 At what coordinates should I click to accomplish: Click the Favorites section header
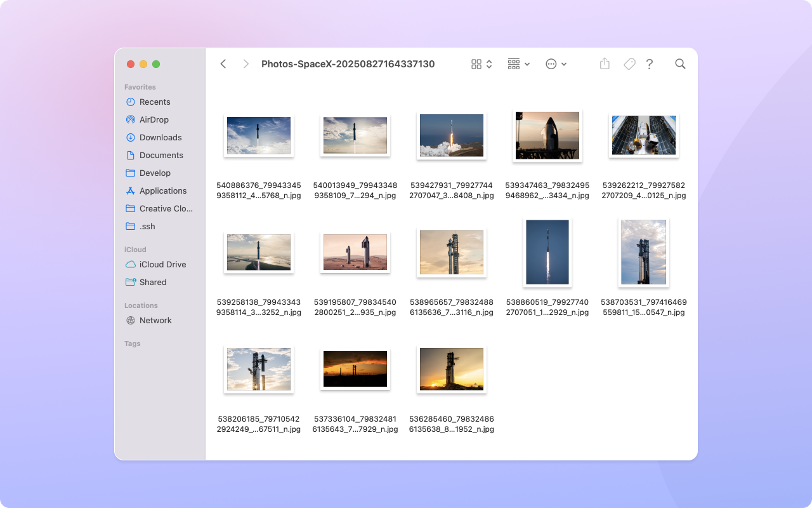point(140,87)
